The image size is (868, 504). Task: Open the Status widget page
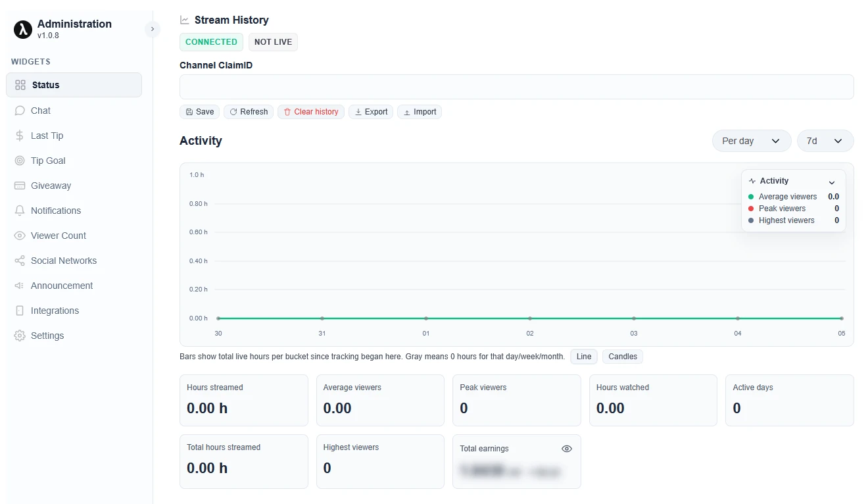(x=74, y=85)
